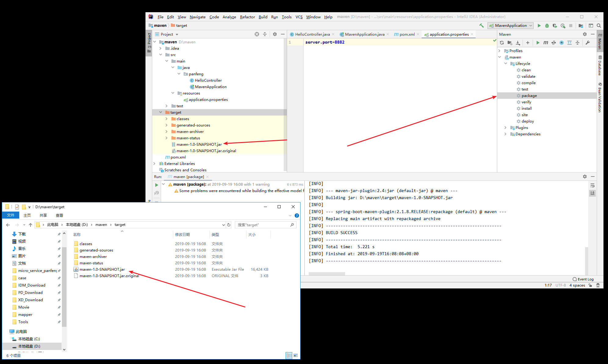Open Run panel gear settings
Screen dimensions: 608x364
(x=585, y=177)
